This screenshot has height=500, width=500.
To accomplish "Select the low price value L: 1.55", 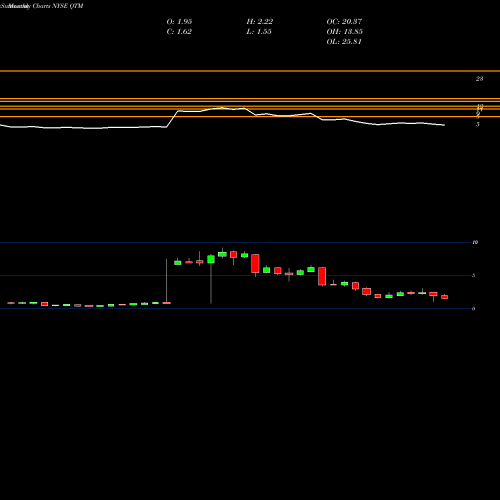I will tap(259, 32).
